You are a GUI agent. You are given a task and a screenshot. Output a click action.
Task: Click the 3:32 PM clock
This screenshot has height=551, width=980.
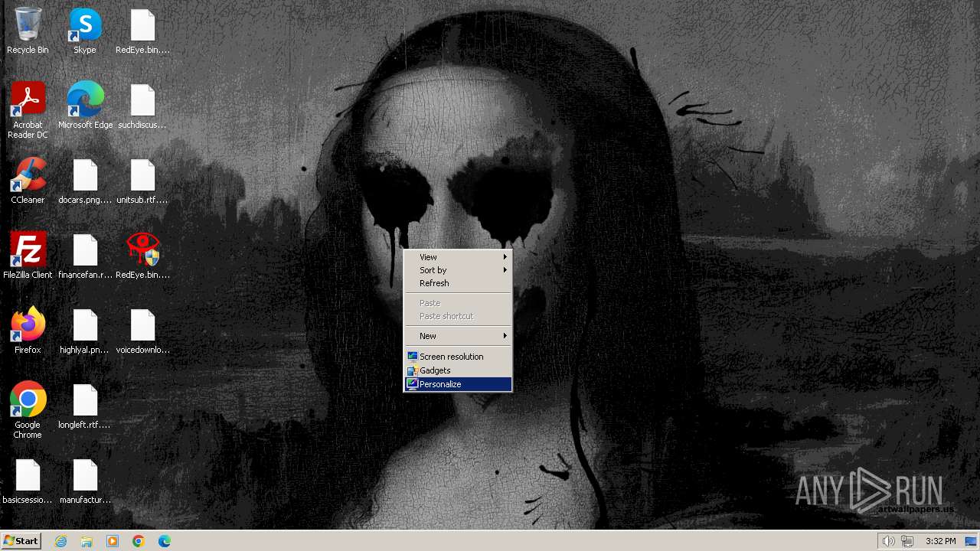(x=940, y=541)
